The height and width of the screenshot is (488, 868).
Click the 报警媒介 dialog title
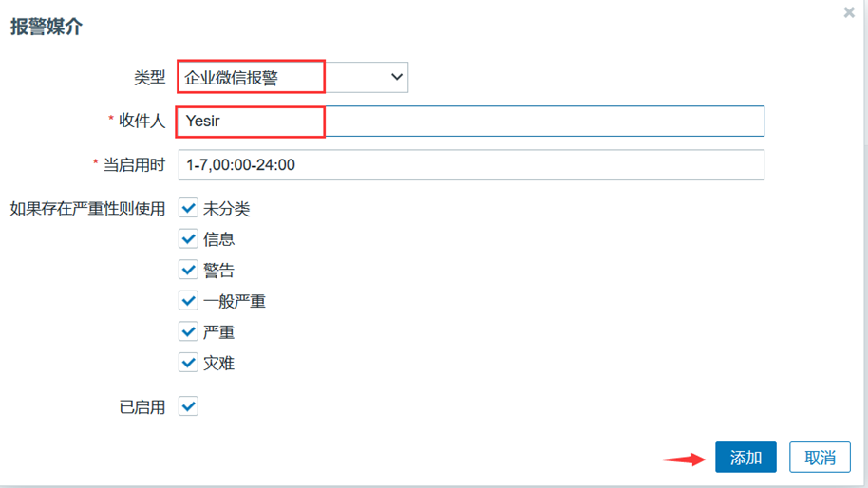click(47, 27)
